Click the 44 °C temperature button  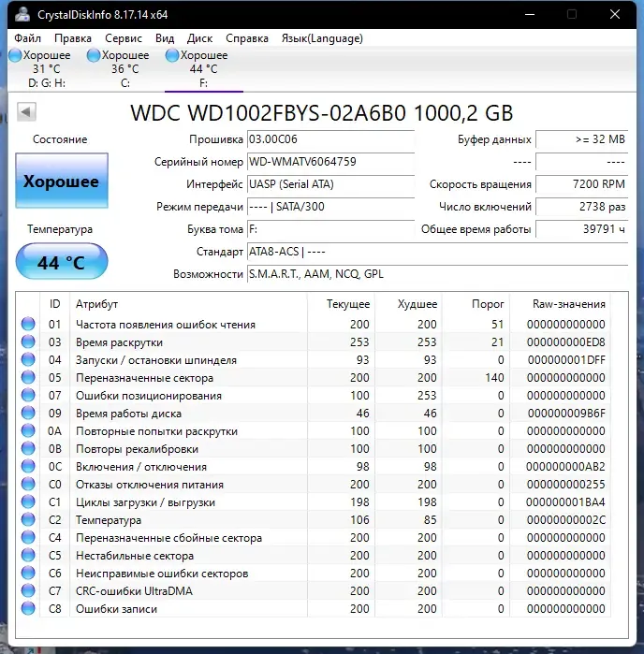pyautogui.click(x=62, y=262)
